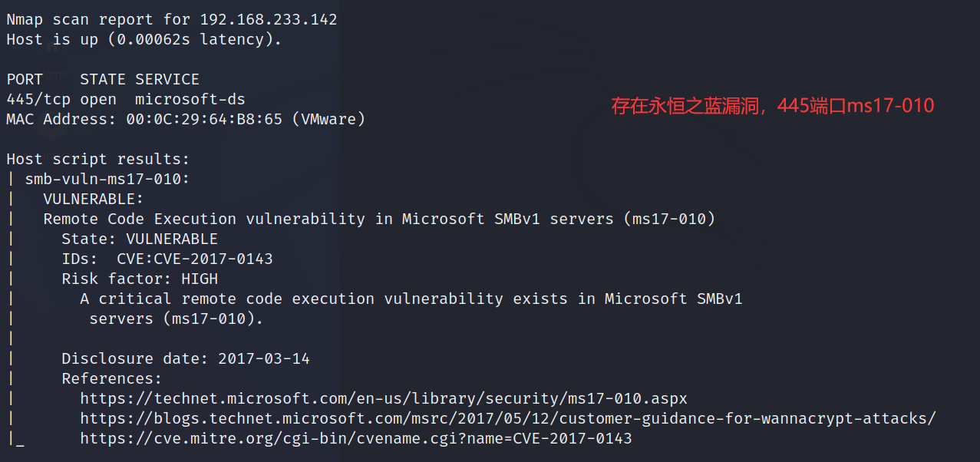The height and width of the screenshot is (462, 980).
Task: Click the cve.mitre.org CVE-2017-0143 link
Action: point(356,439)
